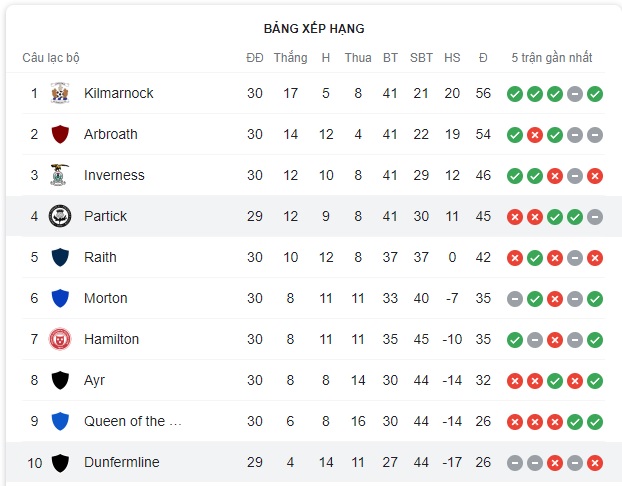The width and height of the screenshot is (622, 486).
Task: Click the Dunfermline club crest icon
Action: click(x=60, y=462)
